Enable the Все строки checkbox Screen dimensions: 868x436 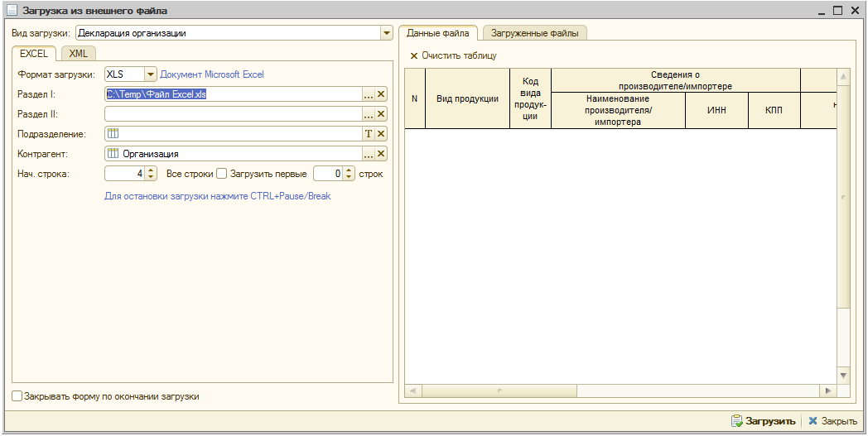point(221,174)
